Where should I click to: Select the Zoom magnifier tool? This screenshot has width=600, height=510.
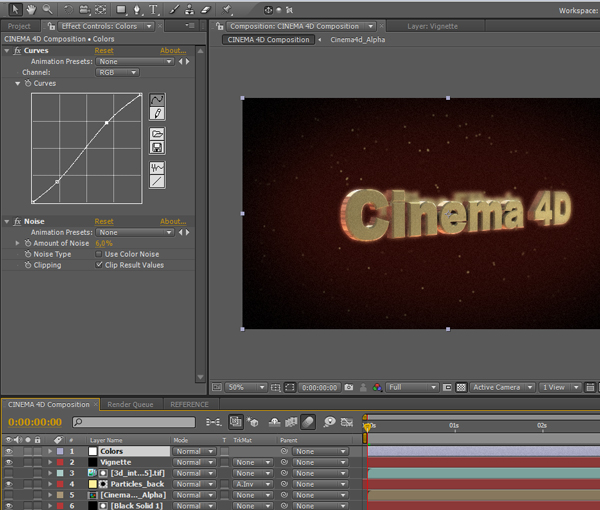[47, 10]
